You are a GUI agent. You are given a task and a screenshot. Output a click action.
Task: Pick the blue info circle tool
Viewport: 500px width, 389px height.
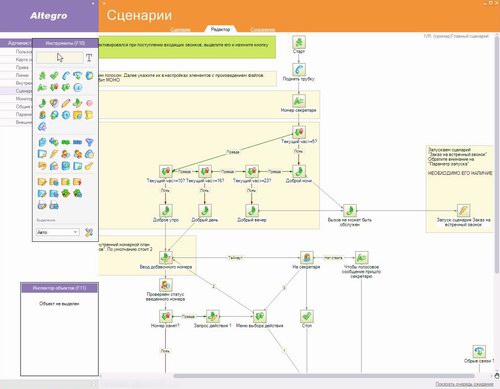coord(78,88)
